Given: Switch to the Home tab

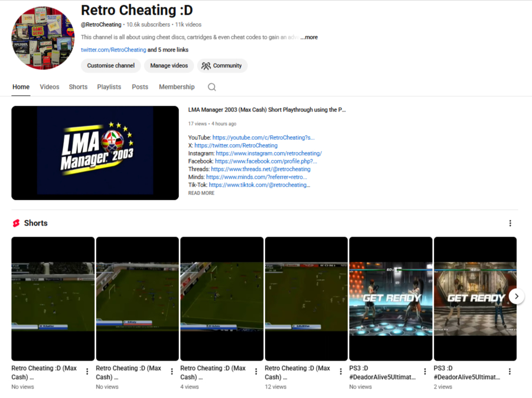Looking at the screenshot, I should (21, 87).
